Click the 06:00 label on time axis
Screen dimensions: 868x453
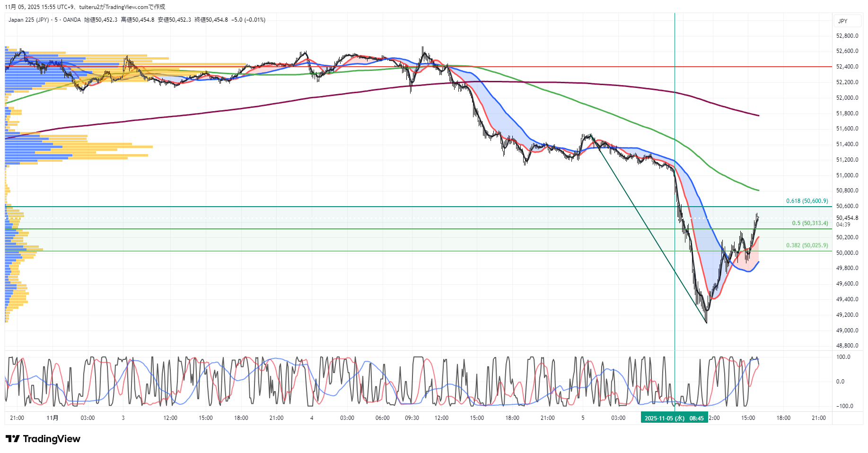382,418
